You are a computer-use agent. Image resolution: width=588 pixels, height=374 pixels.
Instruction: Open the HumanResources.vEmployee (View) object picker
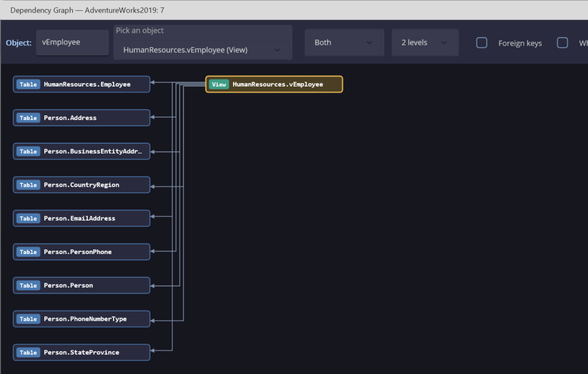point(203,50)
